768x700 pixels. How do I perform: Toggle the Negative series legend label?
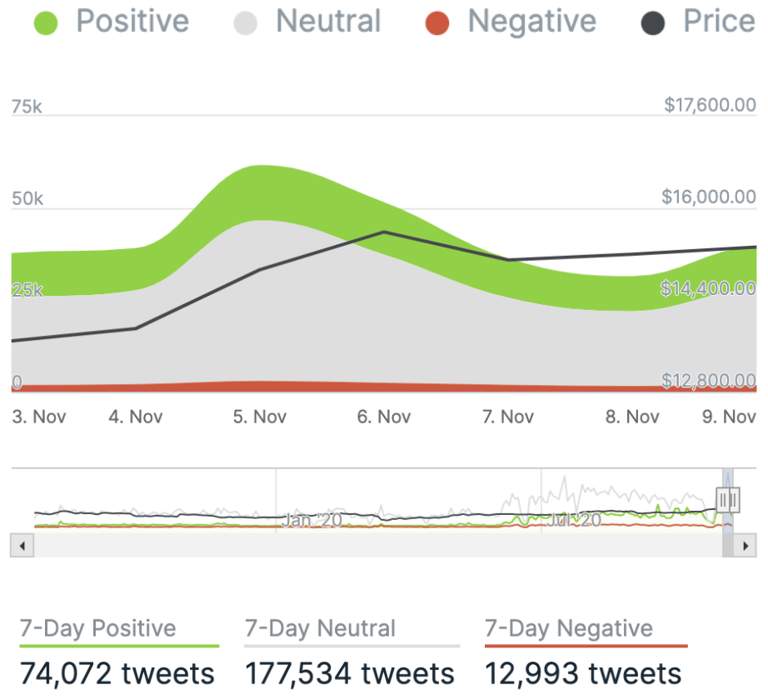click(531, 22)
